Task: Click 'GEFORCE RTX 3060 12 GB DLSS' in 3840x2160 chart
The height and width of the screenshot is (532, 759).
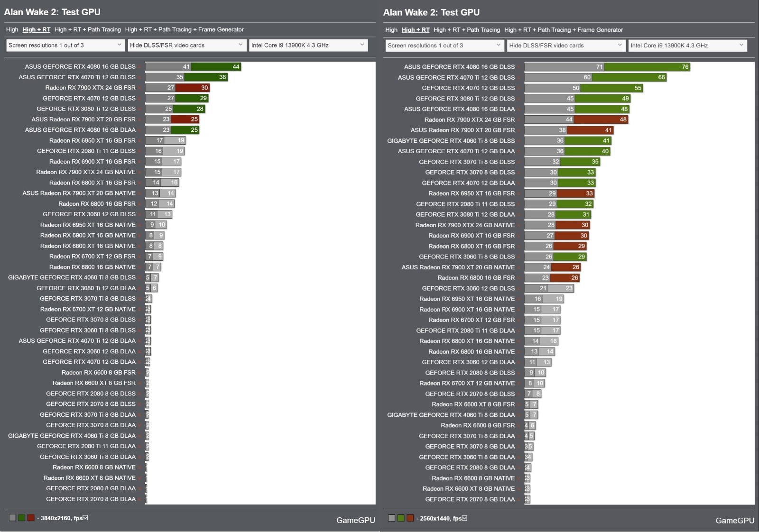Action: pos(89,214)
